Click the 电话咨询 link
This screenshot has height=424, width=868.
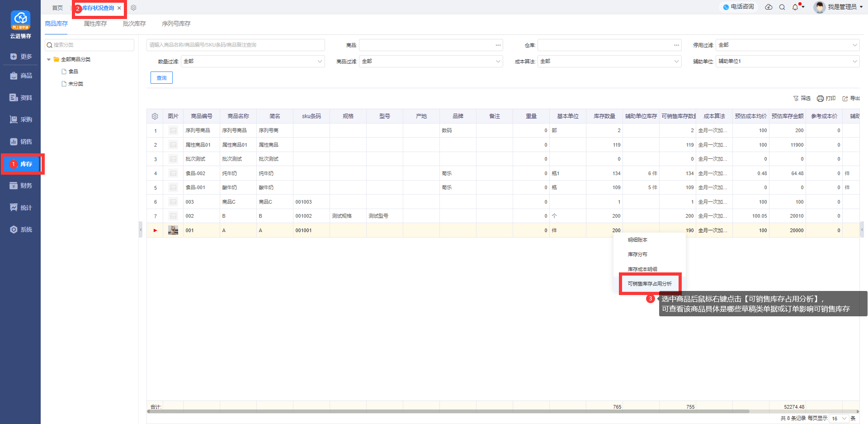point(739,7)
